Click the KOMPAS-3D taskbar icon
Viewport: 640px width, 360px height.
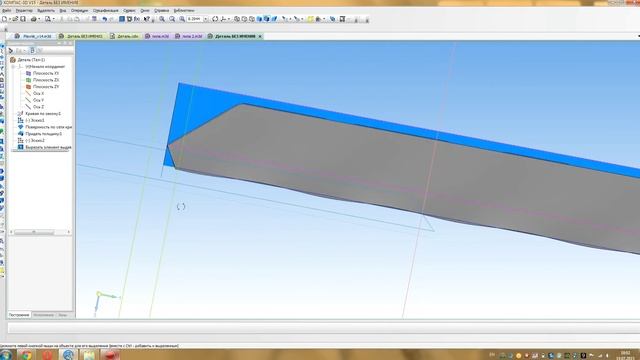pyautogui.click(x=68, y=355)
